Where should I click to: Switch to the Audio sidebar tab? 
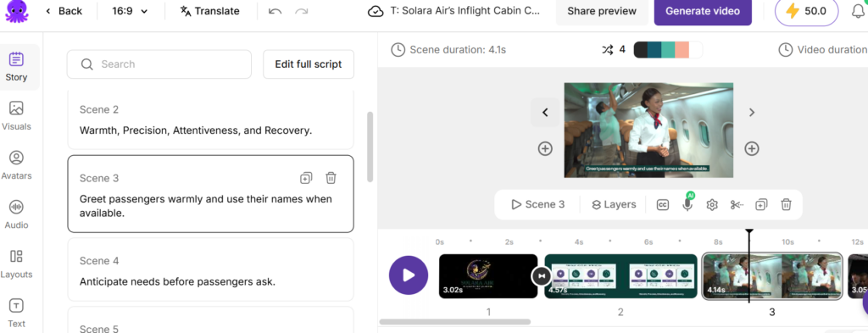(x=17, y=214)
